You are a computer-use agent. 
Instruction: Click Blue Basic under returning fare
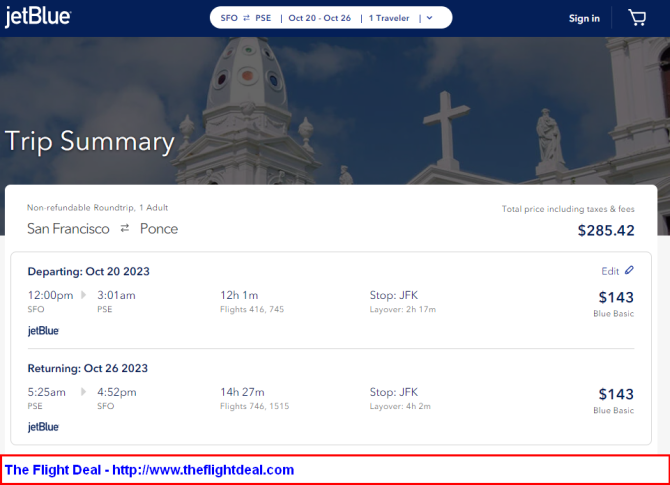(614, 410)
